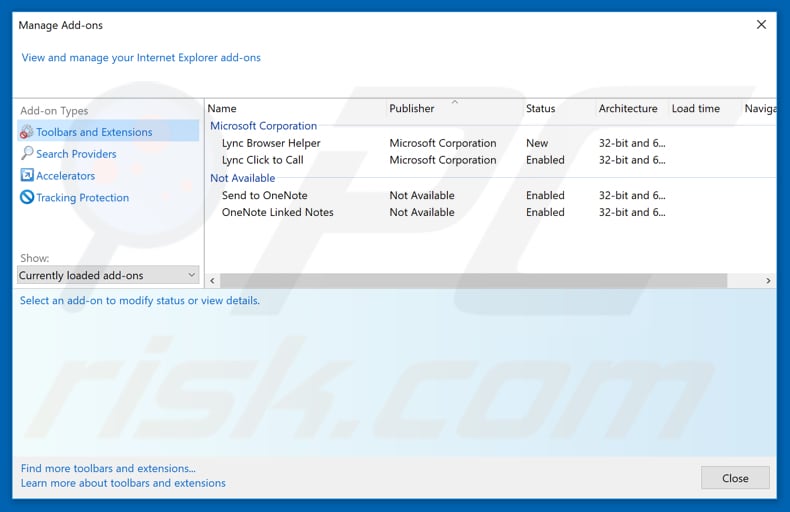Open the Currently loaded add-ons dropdown
This screenshot has height=512, width=790.
tap(108, 275)
